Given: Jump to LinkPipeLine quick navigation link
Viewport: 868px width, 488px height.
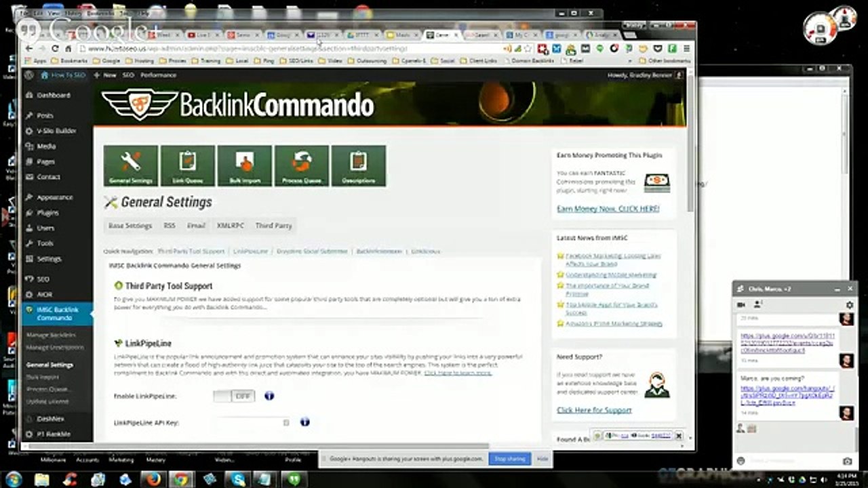Looking at the screenshot, I should [250, 251].
